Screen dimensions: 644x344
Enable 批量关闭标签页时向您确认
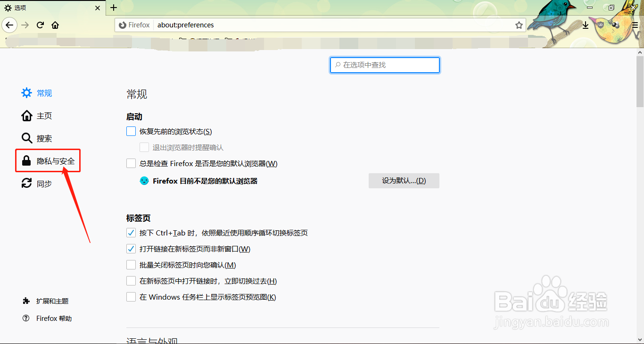tap(131, 265)
